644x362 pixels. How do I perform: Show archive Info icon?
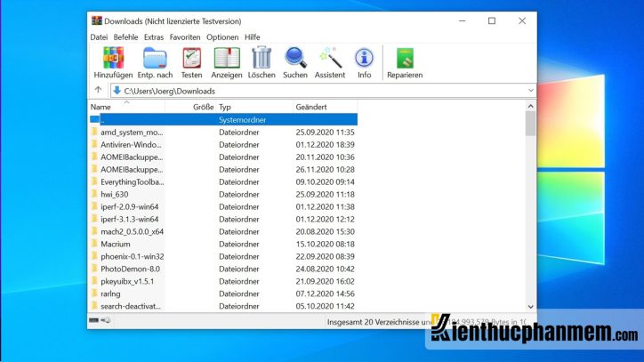tap(364, 58)
